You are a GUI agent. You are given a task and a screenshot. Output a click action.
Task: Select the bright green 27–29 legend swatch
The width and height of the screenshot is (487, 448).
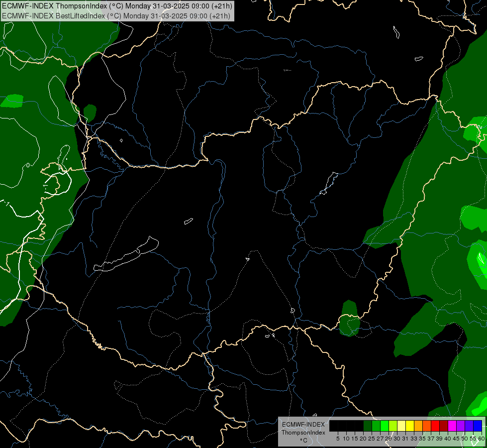pyautogui.click(x=385, y=426)
